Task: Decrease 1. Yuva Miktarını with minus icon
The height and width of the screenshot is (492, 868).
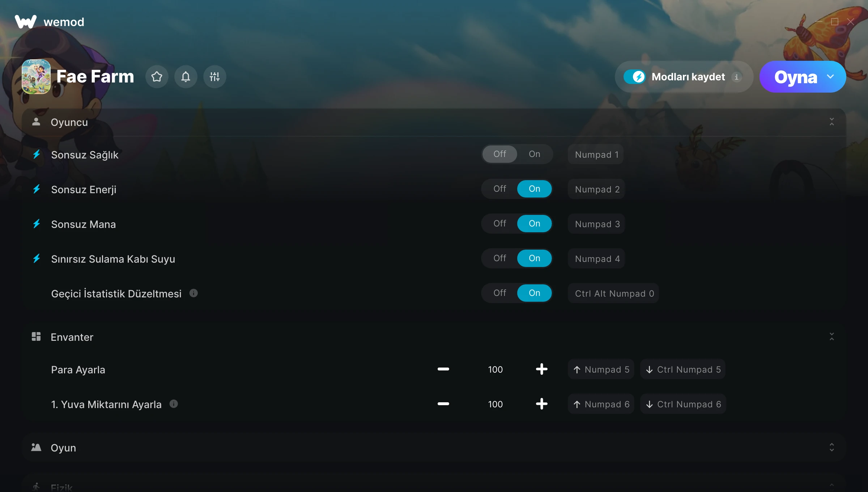Action: [x=443, y=404]
